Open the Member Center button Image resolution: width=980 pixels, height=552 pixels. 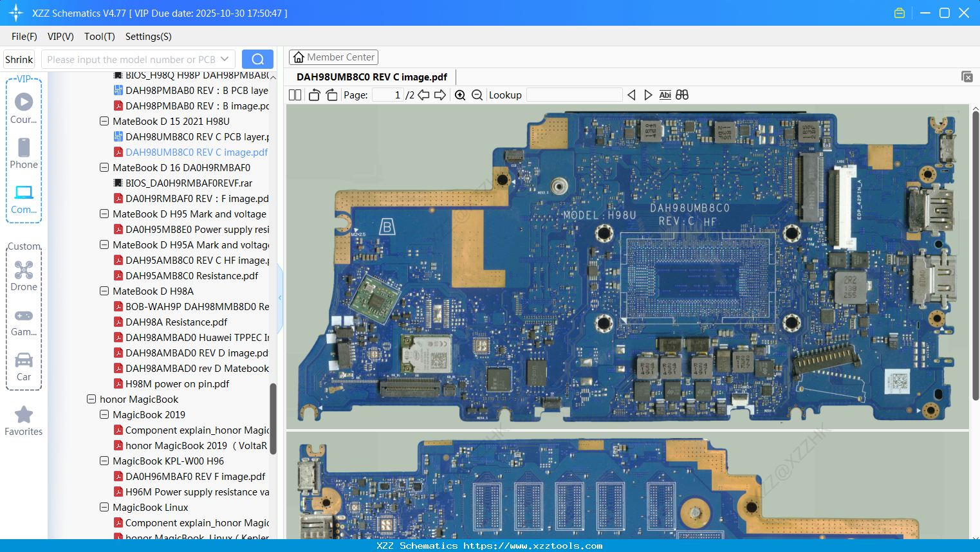tap(333, 57)
